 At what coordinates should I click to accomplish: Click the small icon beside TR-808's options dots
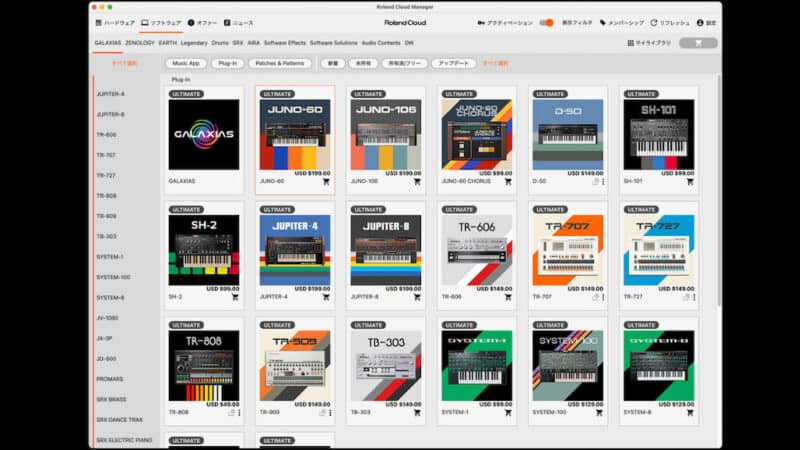(232, 413)
